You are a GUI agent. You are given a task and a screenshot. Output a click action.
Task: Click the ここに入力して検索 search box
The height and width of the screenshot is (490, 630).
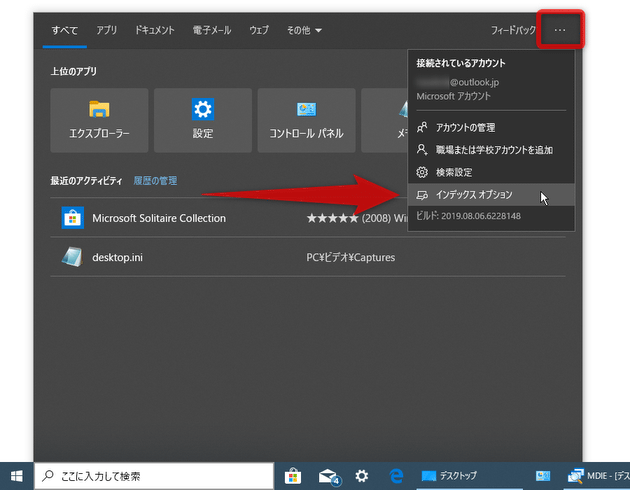154,476
